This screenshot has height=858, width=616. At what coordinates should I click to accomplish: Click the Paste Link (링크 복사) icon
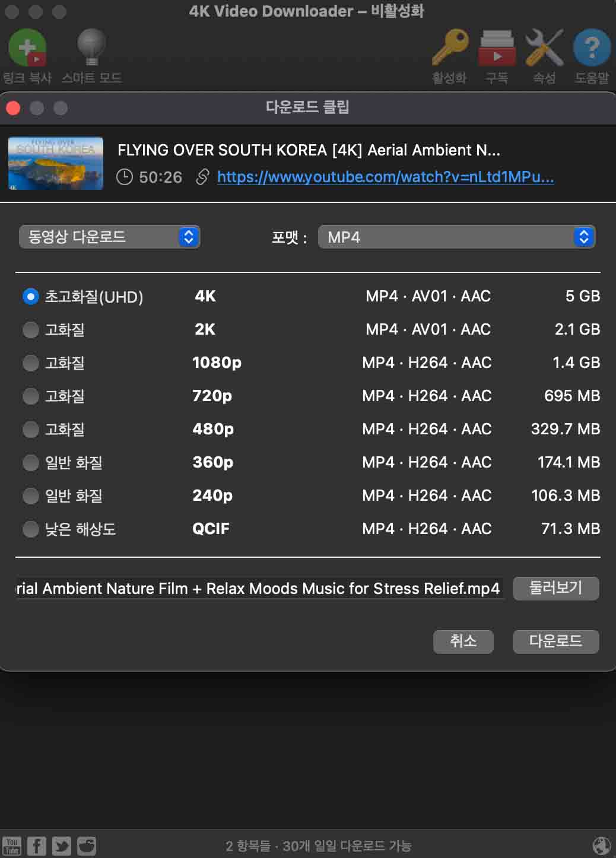click(27, 47)
